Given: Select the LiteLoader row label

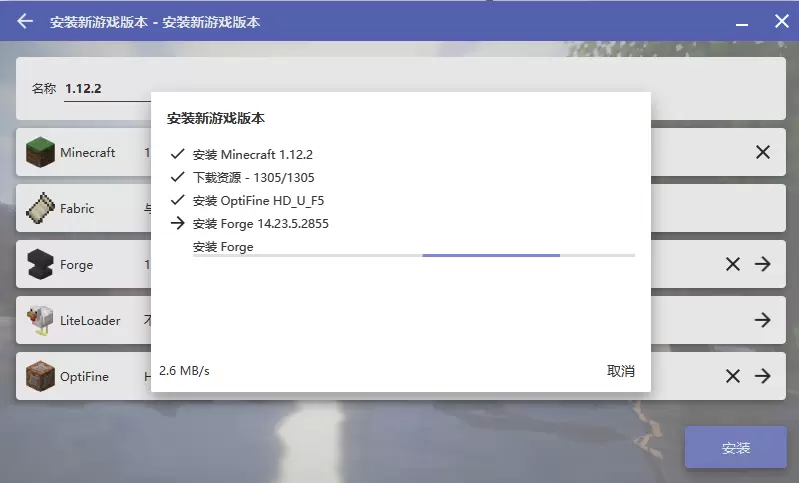Looking at the screenshot, I should pos(90,320).
